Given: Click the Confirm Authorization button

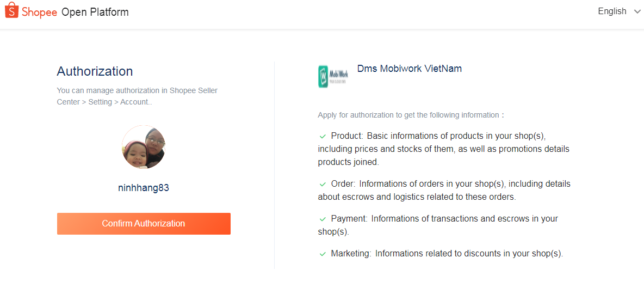Looking at the screenshot, I should click(x=144, y=224).
